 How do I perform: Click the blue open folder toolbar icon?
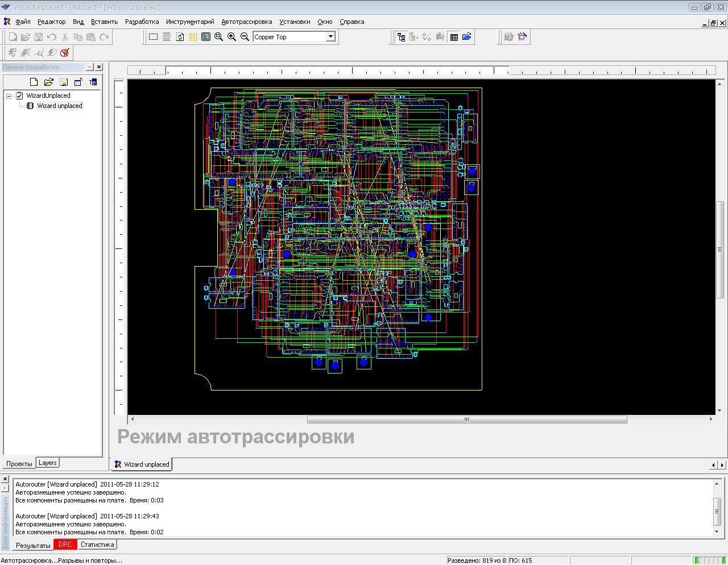[467, 37]
